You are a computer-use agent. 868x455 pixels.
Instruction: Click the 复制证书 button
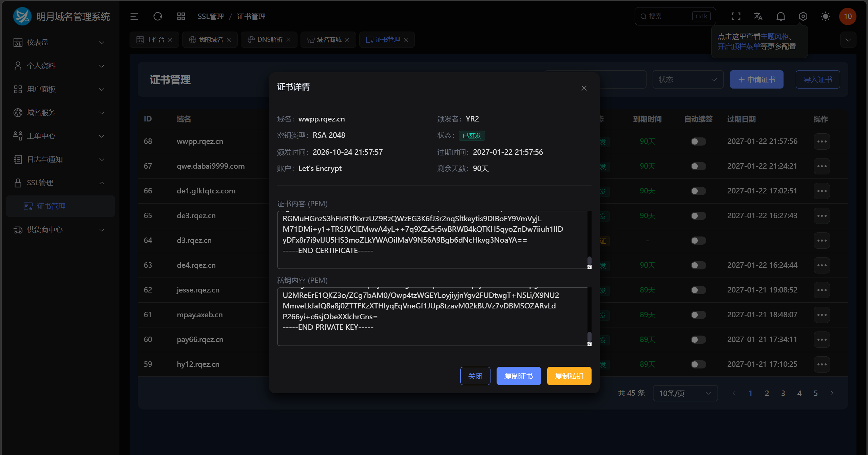(519, 376)
